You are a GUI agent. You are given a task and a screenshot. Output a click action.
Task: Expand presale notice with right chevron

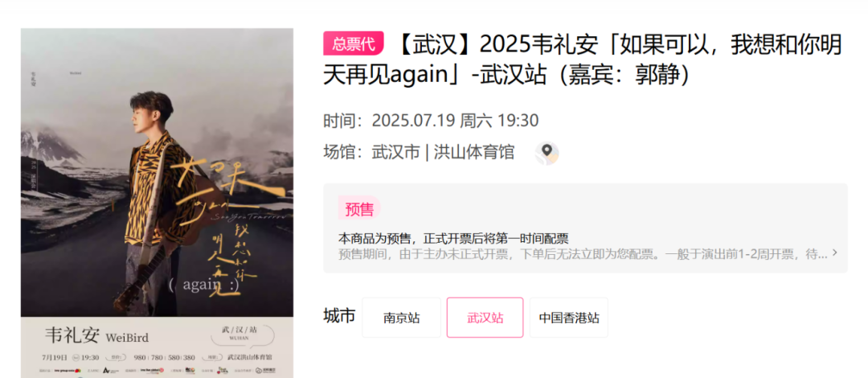(x=834, y=253)
